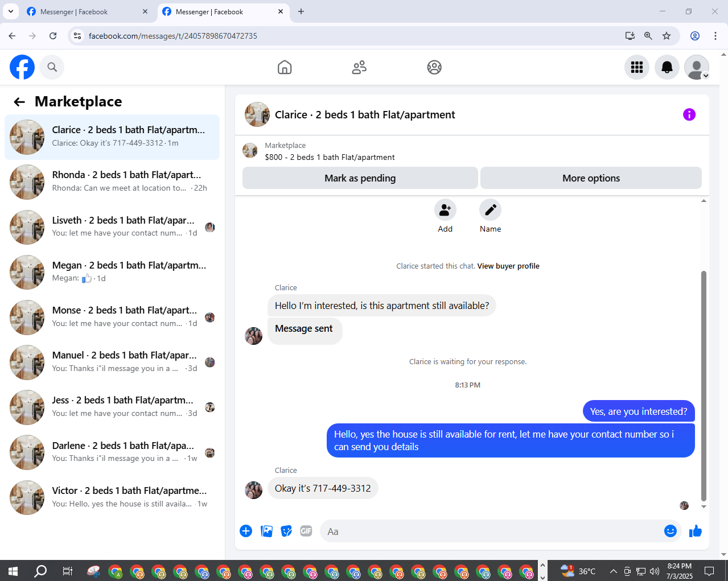Open More options for the listing

[591, 178]
